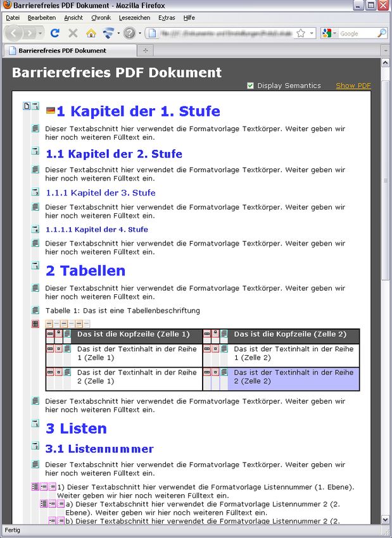Click heading level icon next to '1 Kapitel der 1. Stufe'

click(x=35, y=106)
